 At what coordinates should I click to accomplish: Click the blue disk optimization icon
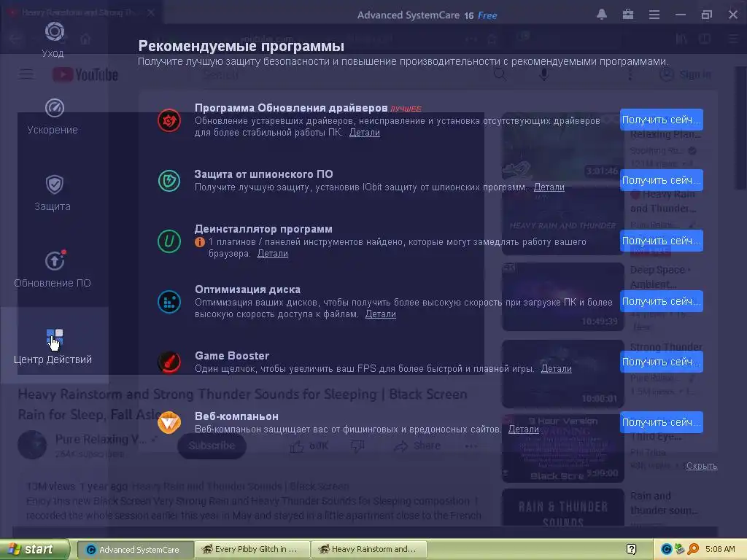tap(169, 302)
